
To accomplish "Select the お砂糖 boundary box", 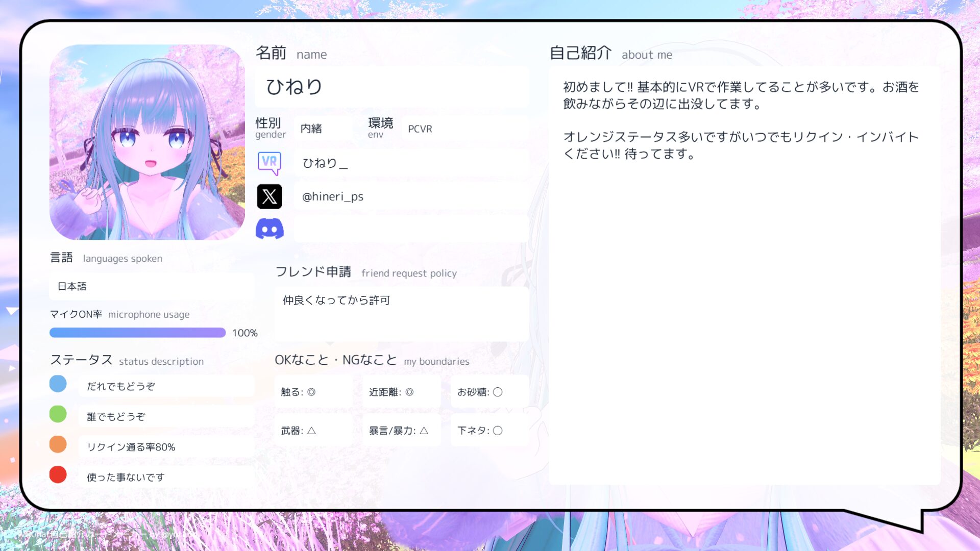I will pyautogui.click(x=489, y=392).
